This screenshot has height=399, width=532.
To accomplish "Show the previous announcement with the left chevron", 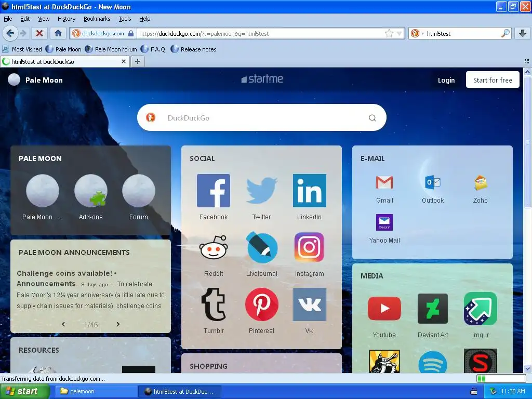I will 63,324.
